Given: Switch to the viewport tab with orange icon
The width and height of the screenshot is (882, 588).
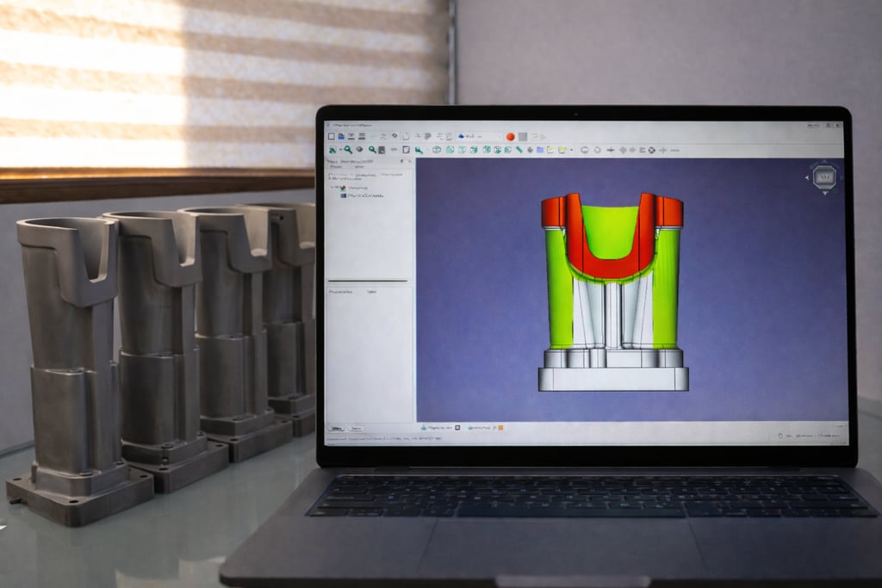Looking at the screenshot, I should click(x=486, y=428).
